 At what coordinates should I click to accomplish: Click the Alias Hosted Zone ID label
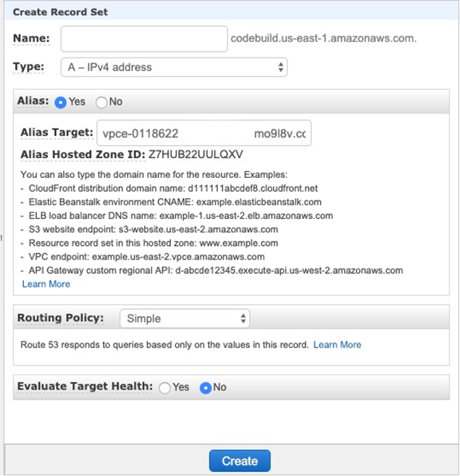83,155
